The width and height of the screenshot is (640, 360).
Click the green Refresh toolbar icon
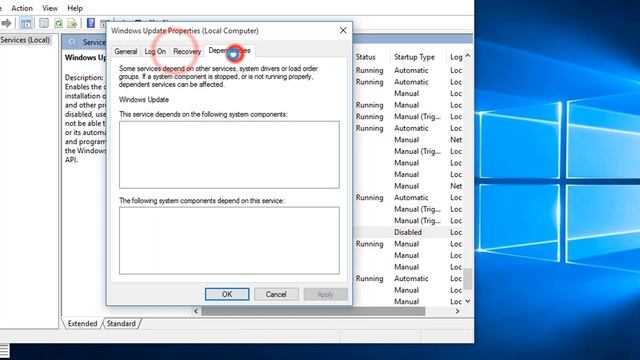(58, 23)
